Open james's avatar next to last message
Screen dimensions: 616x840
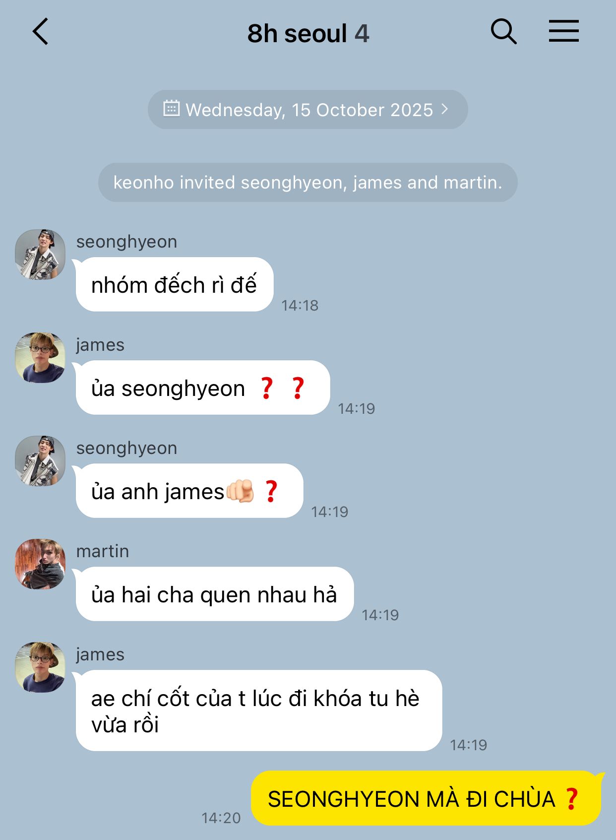pyautogui.click(x=40, y=667)
